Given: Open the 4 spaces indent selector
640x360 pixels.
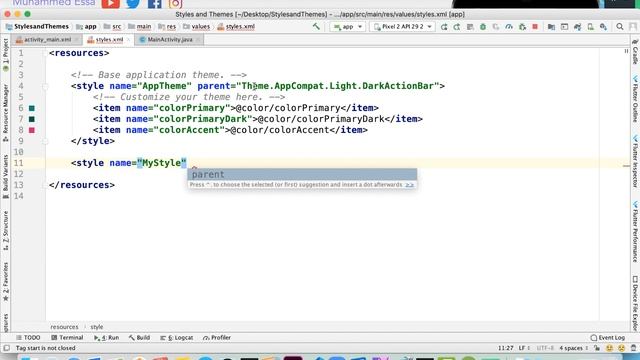Looking at the screenshot, I should (573, 348).
